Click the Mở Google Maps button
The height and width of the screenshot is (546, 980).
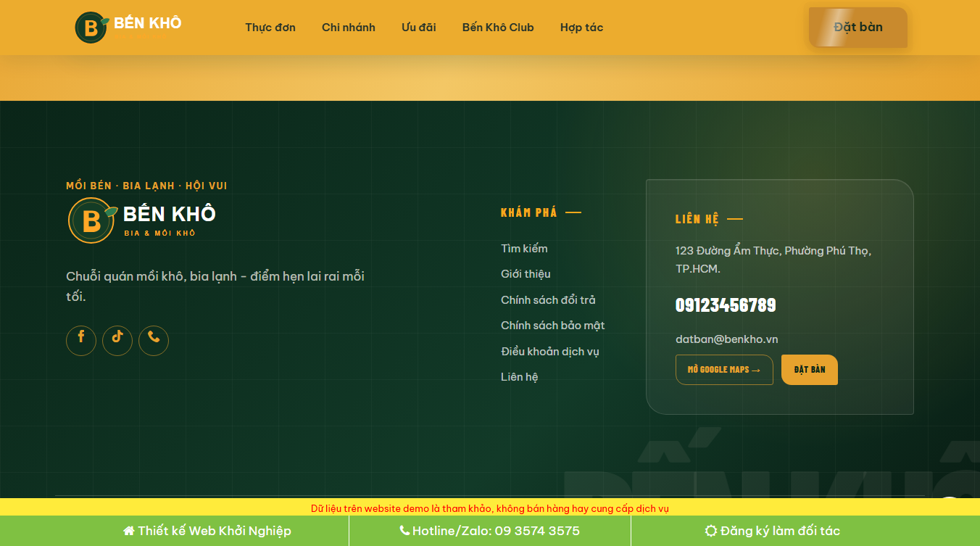click(x=724, y=370)
